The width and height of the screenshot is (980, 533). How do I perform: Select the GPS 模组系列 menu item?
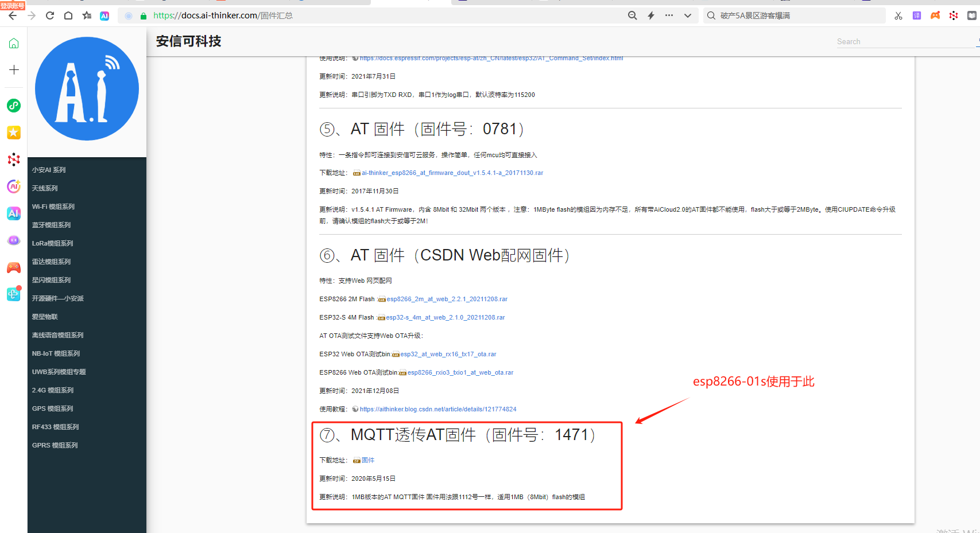(52, 408)
